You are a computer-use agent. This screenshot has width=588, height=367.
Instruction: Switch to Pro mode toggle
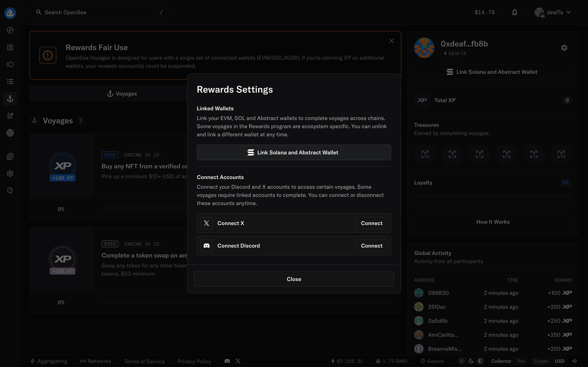(521, 361)
